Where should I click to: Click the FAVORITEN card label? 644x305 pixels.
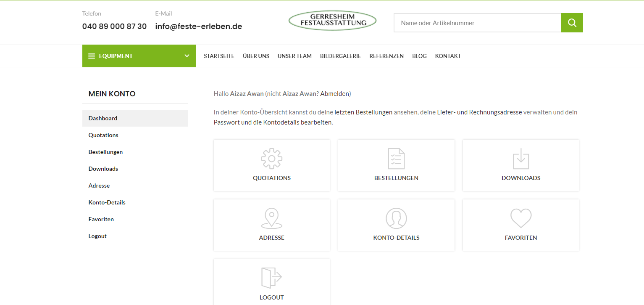click(521, 238)
